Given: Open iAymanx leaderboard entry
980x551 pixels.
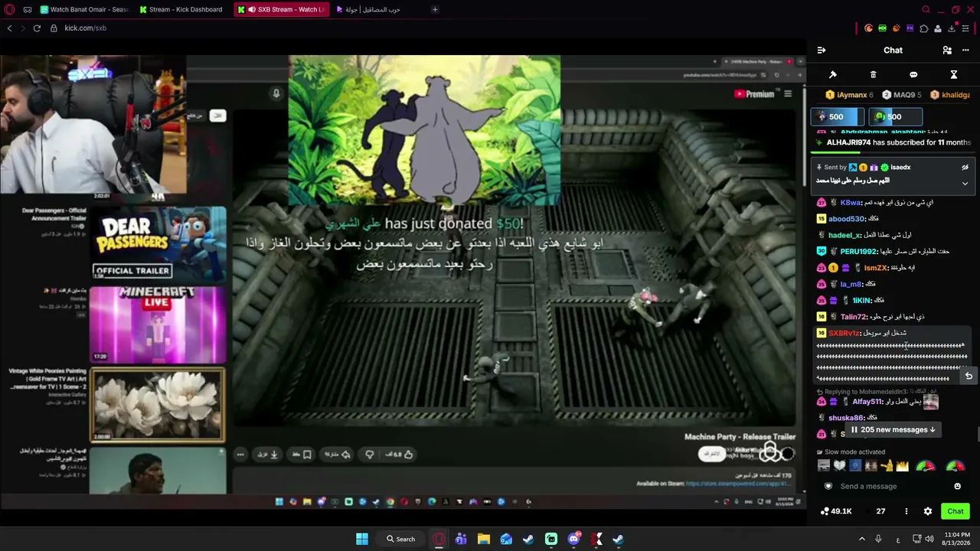Looking at the screenshot, I should point(849,95).
